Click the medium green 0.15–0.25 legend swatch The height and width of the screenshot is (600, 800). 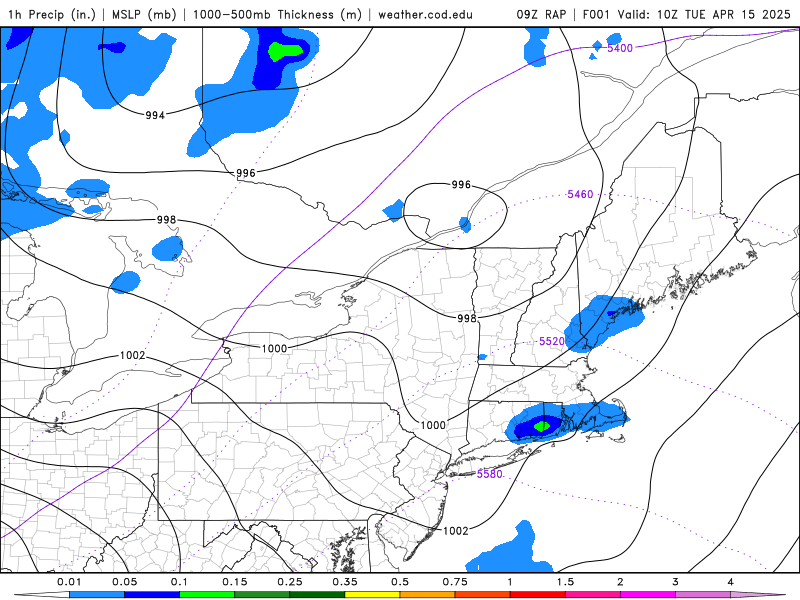(x=262, y=595)
